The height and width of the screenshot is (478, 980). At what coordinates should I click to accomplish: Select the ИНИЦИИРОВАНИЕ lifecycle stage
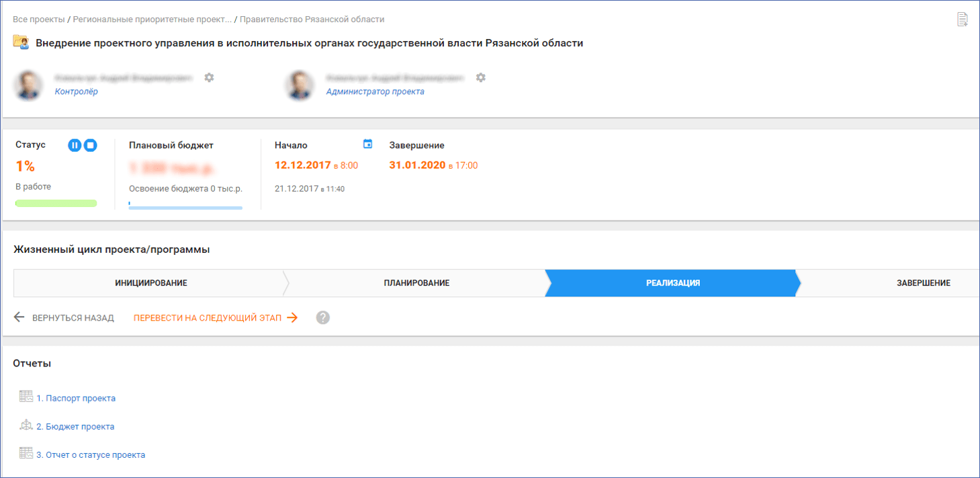(151, 283)
